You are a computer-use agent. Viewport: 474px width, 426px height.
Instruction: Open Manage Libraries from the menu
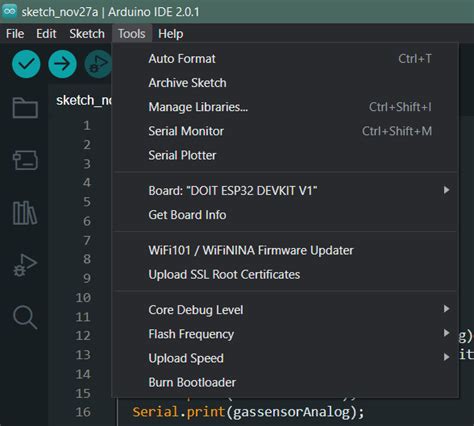click(x=285, y=107)
